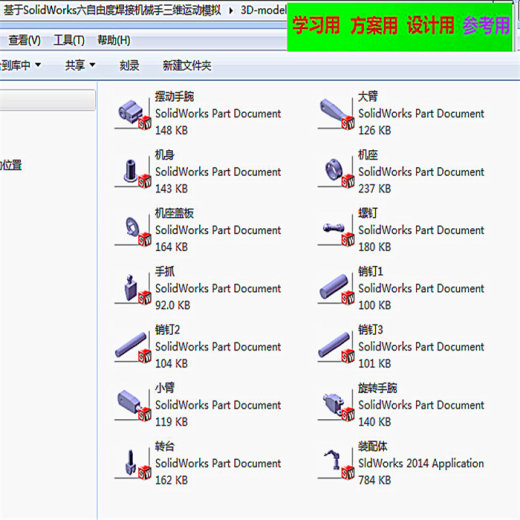Click the 位置 item in navigation pane

click(11, 165)
